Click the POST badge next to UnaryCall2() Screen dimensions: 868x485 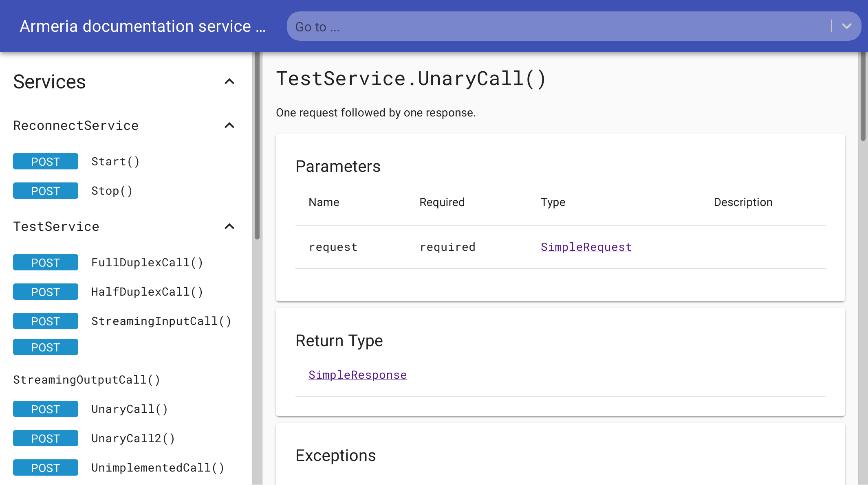point(45,438)
